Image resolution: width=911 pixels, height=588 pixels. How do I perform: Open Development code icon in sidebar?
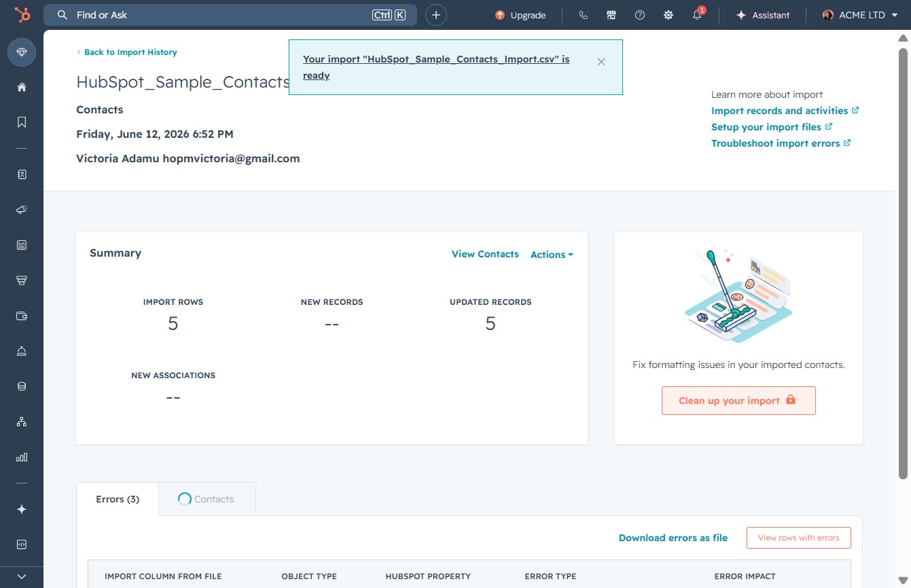click(x=22, y=545)
